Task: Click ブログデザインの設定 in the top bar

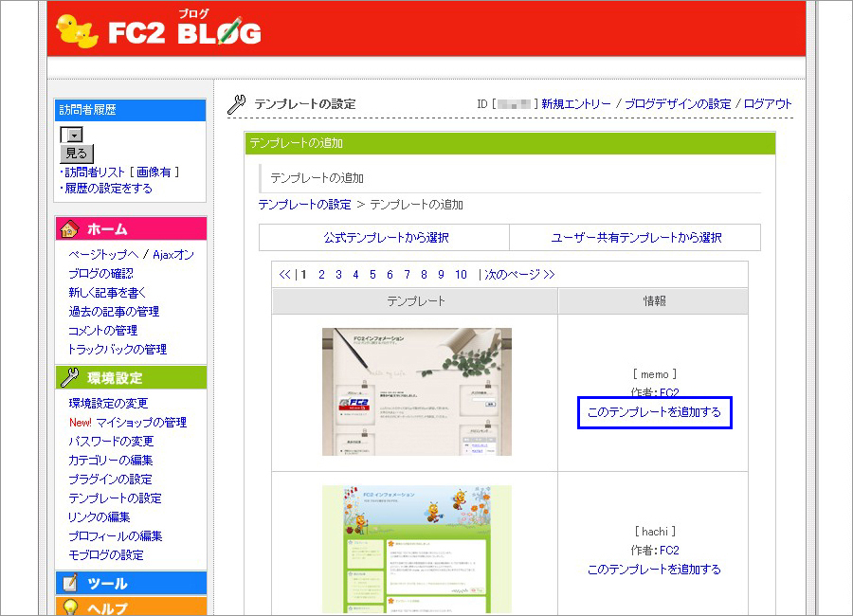Action: 678,104
